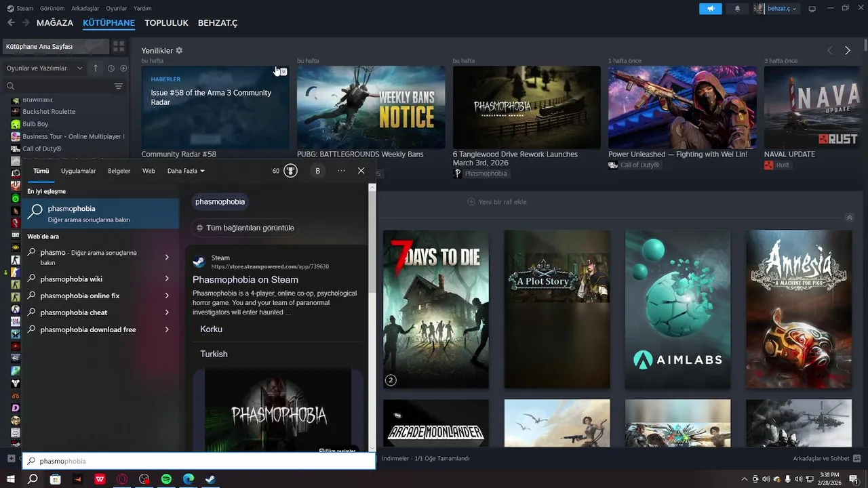Viewport: 868px width, 488px height.
Task: Switch Steam to Big Picture mode icon
Action: (x=812, y=9)
